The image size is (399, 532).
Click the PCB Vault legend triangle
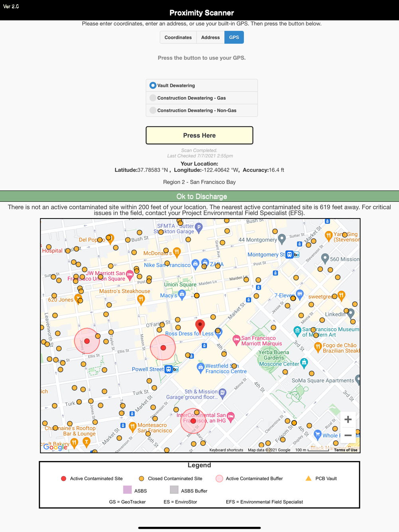pyautogui.click(x=308, y=478)
